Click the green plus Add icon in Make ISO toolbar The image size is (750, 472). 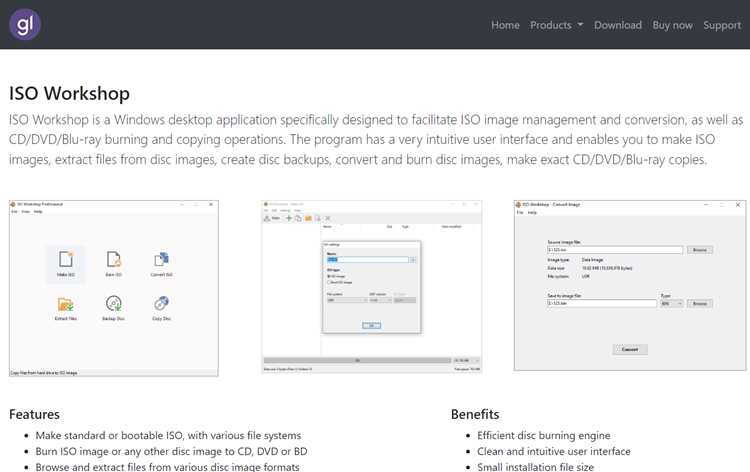288,218
